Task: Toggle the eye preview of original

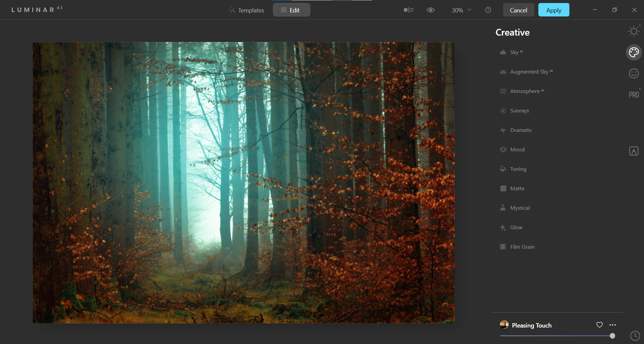Action: 431,10
